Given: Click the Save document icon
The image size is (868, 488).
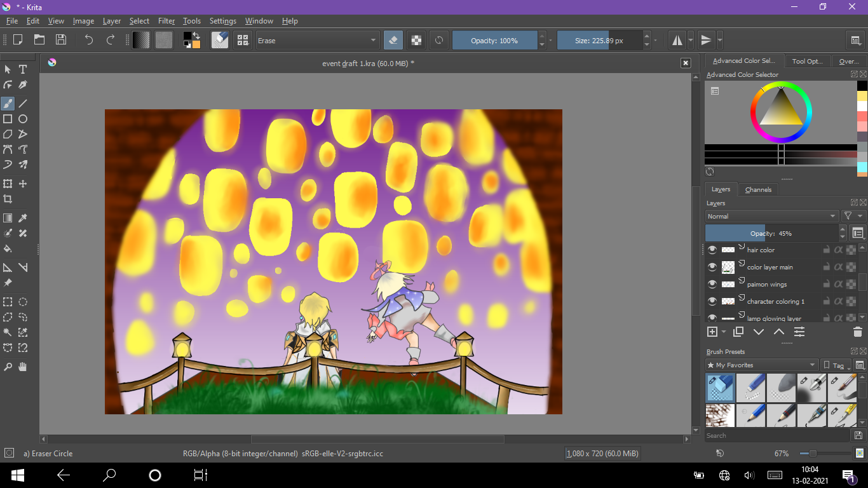Looking at the screenshot, I should pos(61,40).
